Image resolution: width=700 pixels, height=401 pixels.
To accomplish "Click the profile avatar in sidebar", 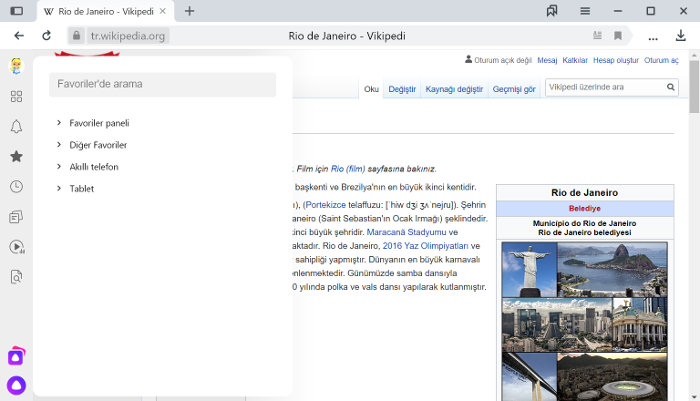I will click(x=17, y=66).
